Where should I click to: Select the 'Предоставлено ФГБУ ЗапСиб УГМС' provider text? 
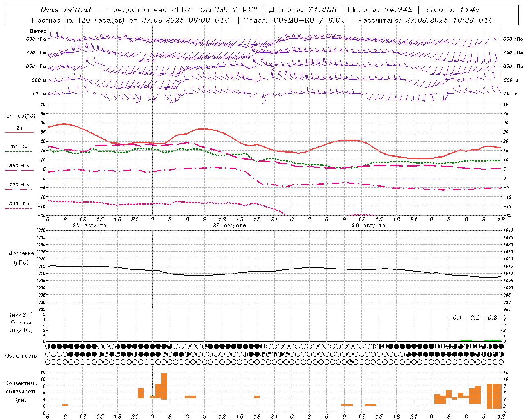point(182,10)
